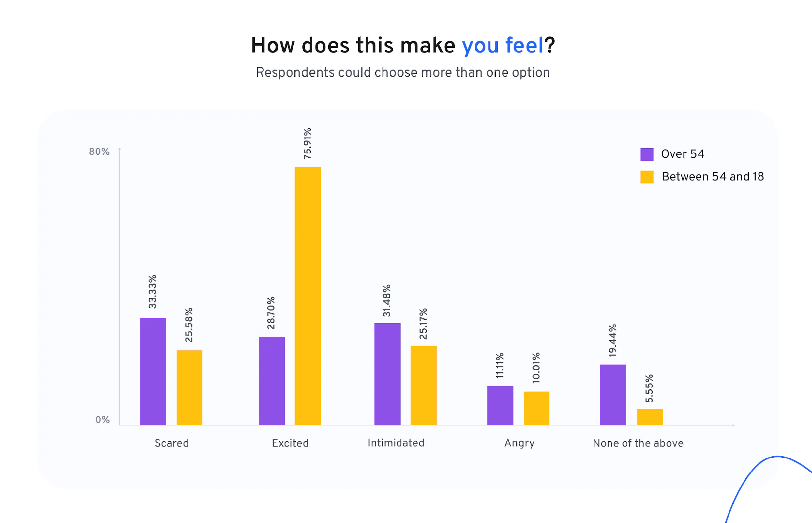Viewport: 812px width, 523px height.
Task: Click the tall yellow Excited bar
Action: pyautogui.click(x=308, y=296)
